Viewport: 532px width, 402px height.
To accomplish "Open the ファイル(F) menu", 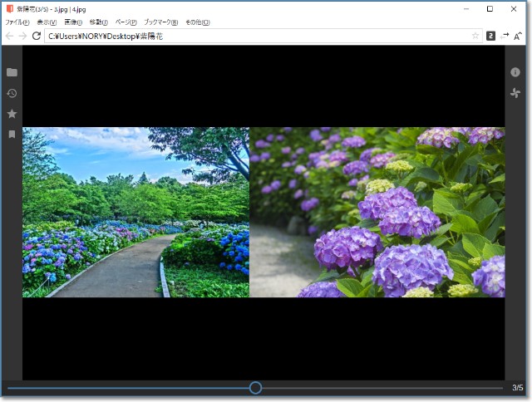I will 17,22.
